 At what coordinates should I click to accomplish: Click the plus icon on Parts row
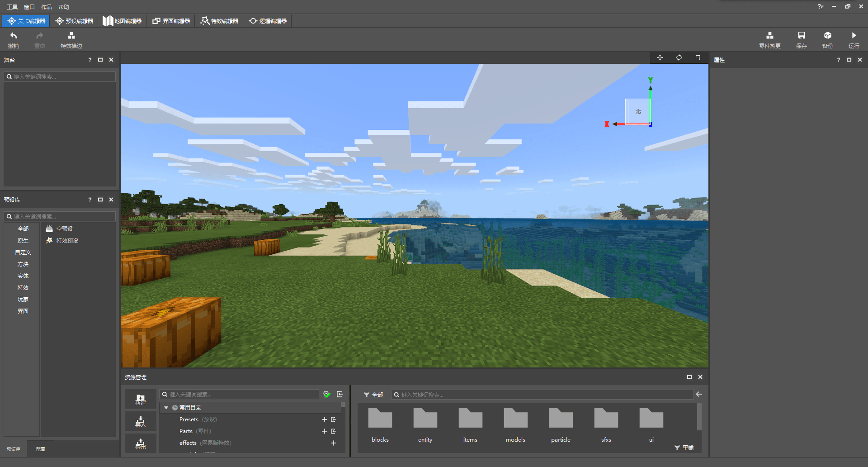coord(325,431)
